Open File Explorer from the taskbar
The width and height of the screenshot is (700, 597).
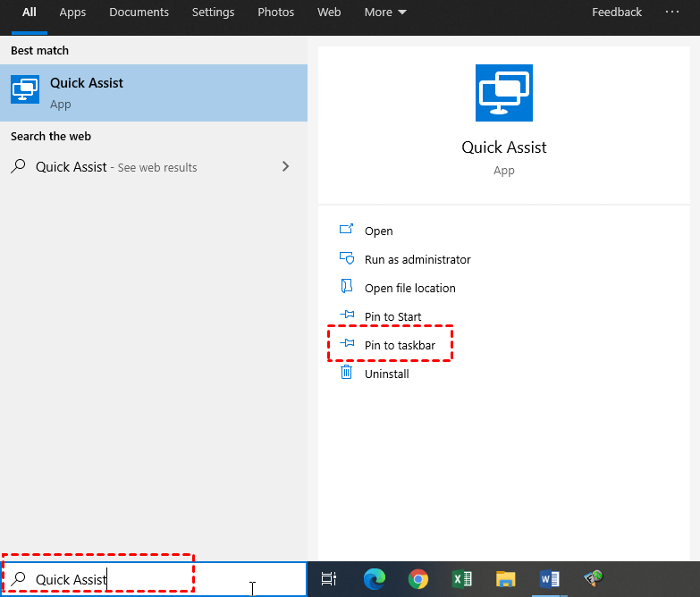pyautogui.click(x=506, y=579)
